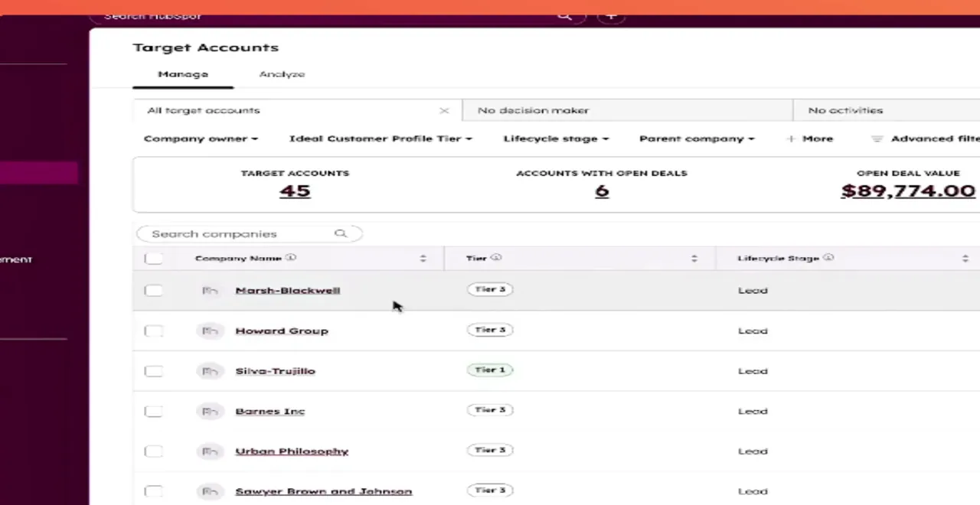Click Lead stage in Barnes Inc row
The image size is (980, 505).
(x=753, y=412)
